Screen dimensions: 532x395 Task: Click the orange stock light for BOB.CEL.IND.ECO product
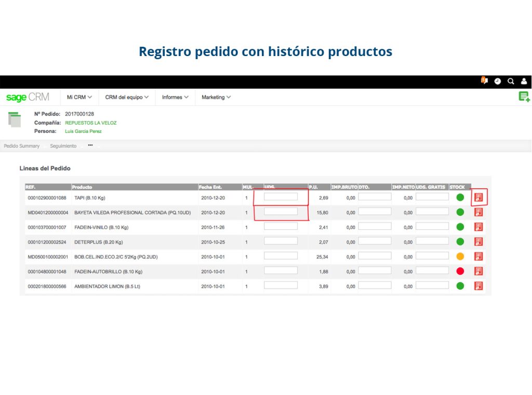(460, 256)
